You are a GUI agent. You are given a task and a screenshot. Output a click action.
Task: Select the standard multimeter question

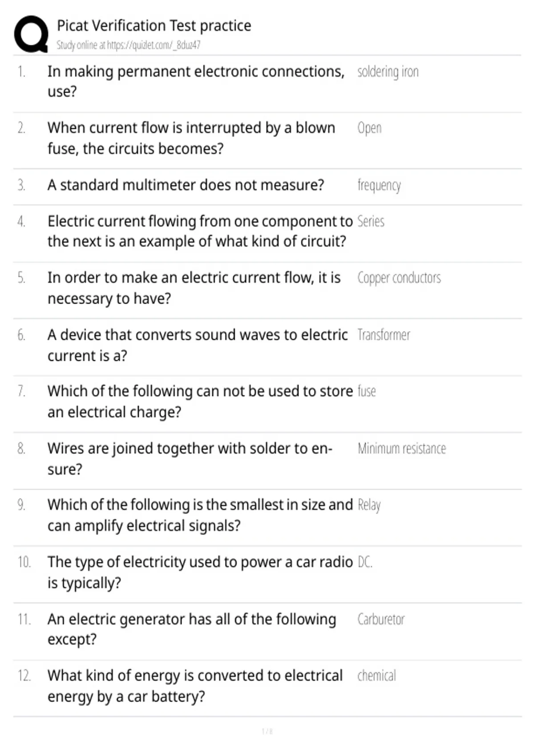point(186,185)
